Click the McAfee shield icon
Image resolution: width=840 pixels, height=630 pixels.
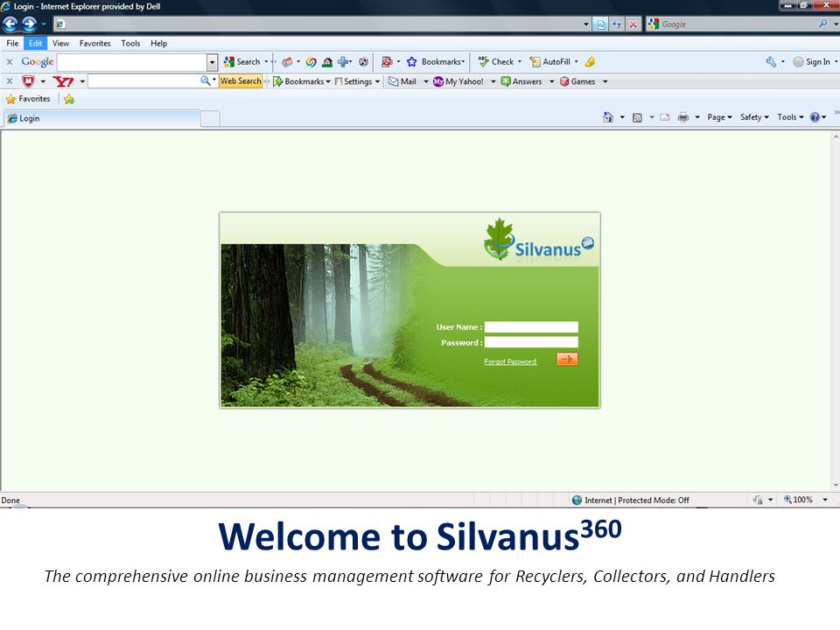tap(28, 81)
